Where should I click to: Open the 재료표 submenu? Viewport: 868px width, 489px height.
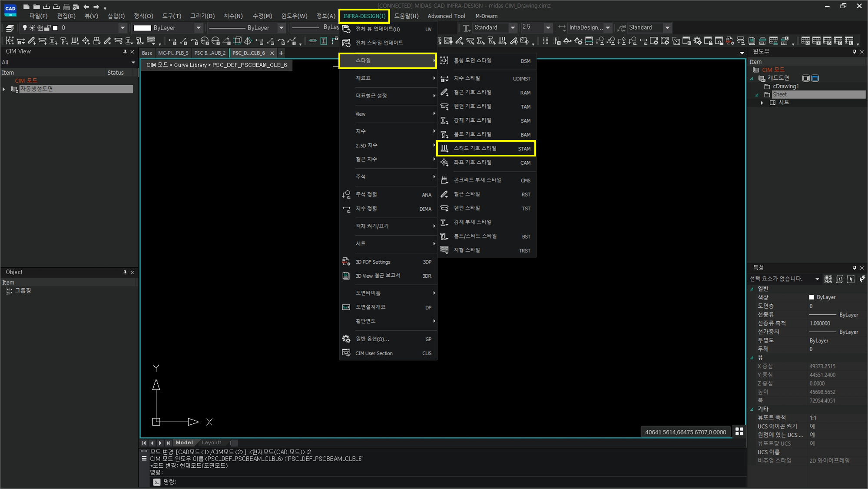tap(388, 78)
